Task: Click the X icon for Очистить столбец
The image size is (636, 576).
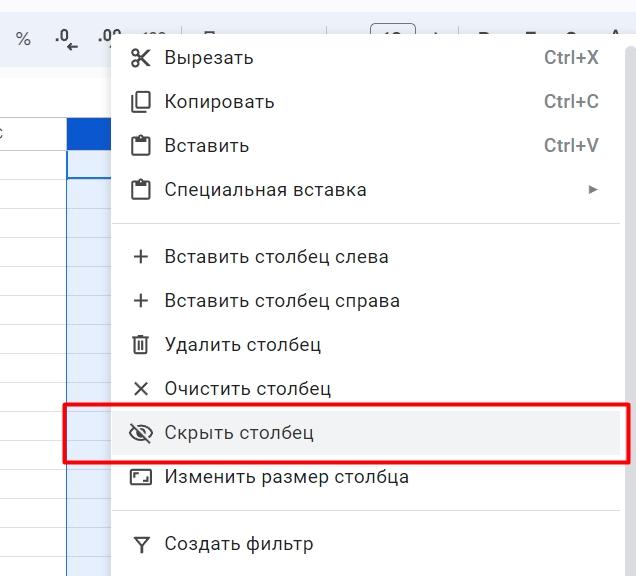Action: pyautogui.click(x=141, y=389)
